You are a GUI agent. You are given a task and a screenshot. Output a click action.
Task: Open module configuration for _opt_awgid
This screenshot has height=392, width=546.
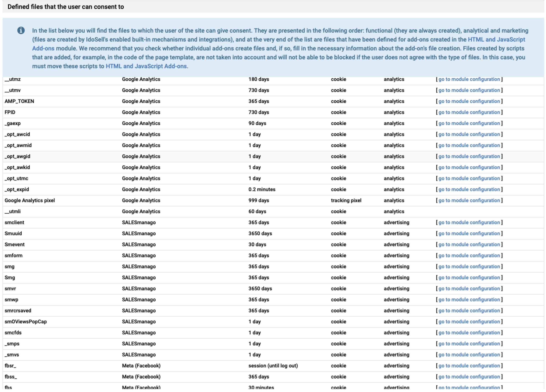(x=469, y=156)
